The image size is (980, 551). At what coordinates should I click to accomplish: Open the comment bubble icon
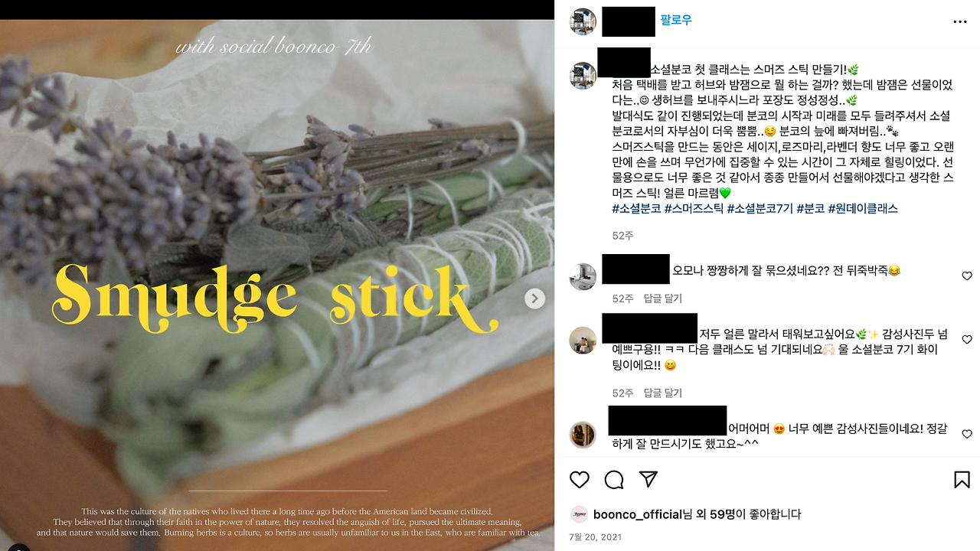tap(614, 480)
